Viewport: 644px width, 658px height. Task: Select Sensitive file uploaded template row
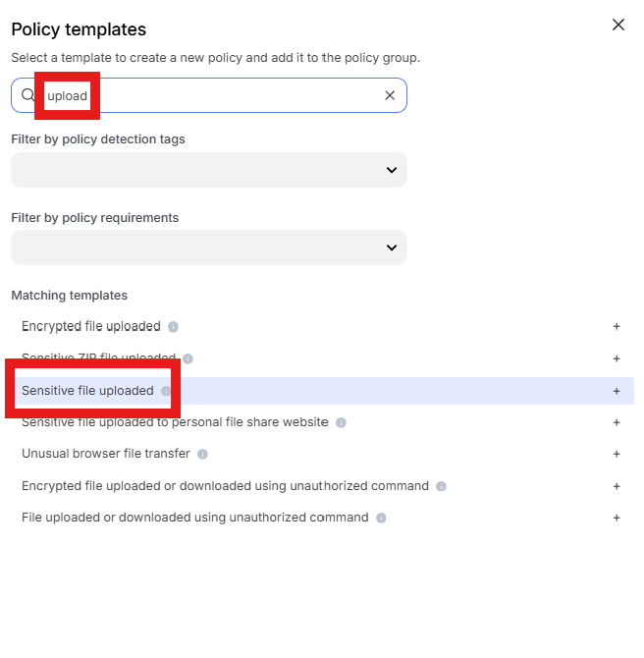322,391
